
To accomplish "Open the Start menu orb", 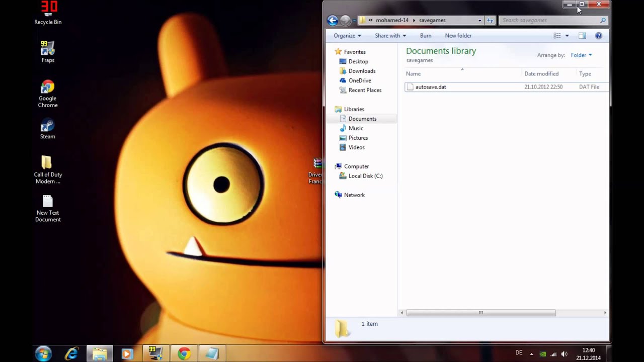I will click(43, 354).
